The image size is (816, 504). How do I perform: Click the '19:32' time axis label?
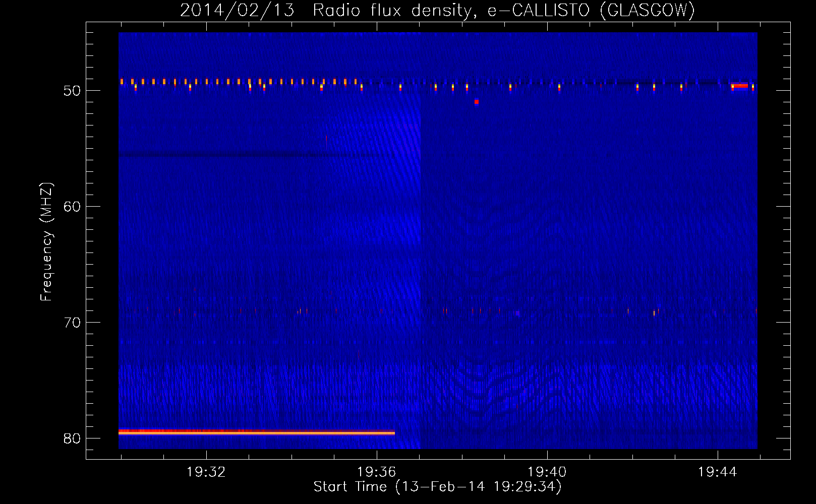[206, 472]
